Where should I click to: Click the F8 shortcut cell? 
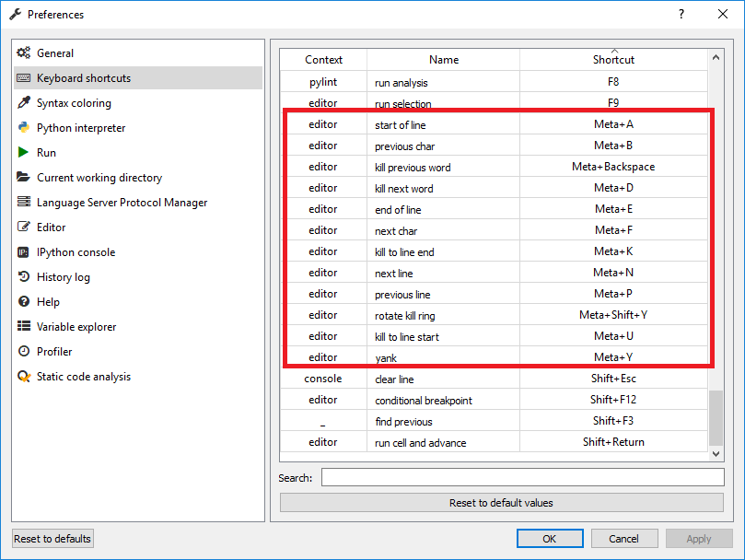[613, 82]
